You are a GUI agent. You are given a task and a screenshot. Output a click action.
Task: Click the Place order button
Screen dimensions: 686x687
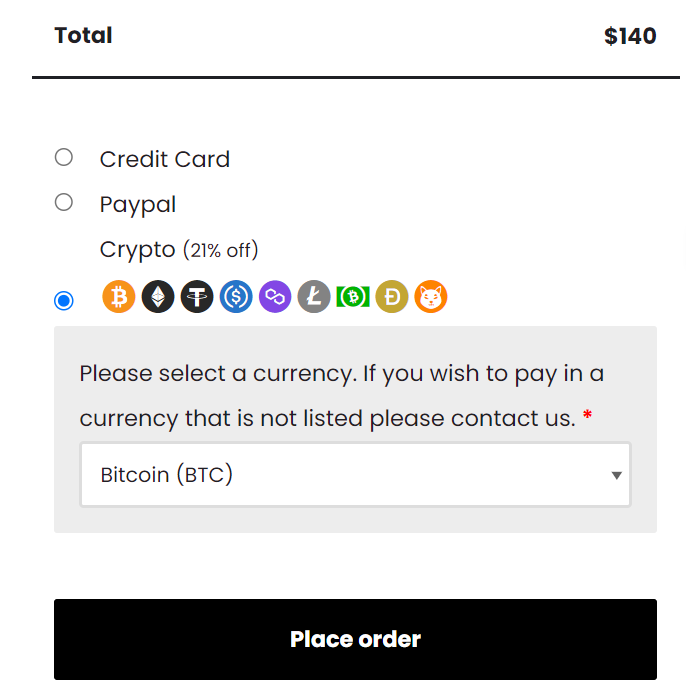point(355,639)
